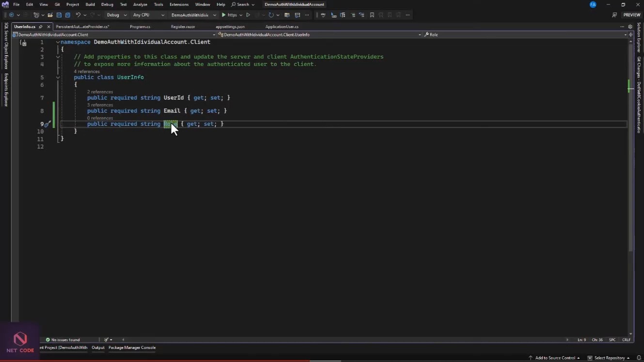Open the https launch profile dropdown arrow

tap(241, 15)
